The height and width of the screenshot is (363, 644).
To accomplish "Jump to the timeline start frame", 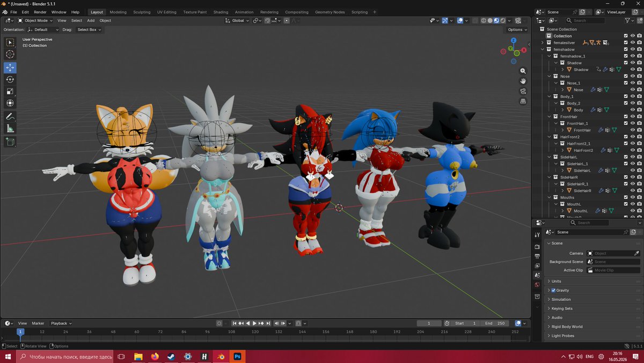I will 235,323.
